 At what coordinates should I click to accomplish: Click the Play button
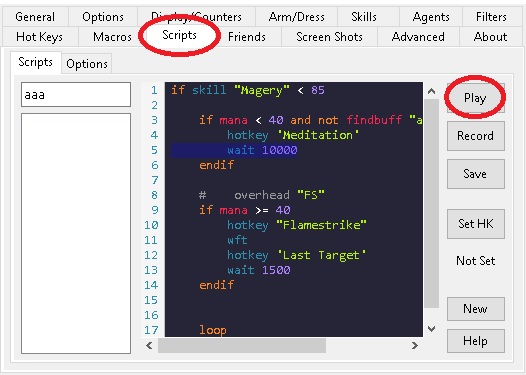tap(475, 98)
